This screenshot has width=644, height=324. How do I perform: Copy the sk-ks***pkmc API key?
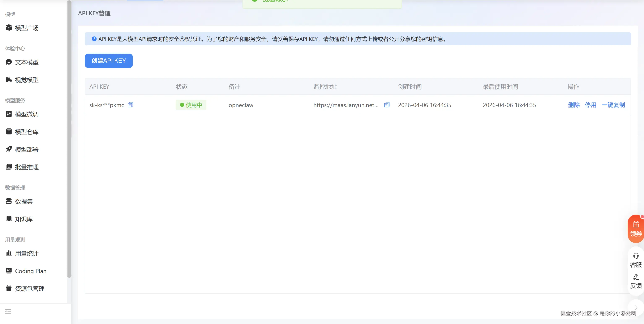(x=130, y=105)
